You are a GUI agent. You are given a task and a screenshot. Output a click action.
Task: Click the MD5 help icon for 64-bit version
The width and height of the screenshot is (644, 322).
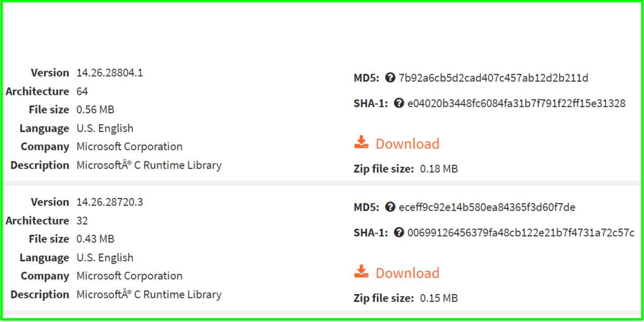click(x=390, y=78)
